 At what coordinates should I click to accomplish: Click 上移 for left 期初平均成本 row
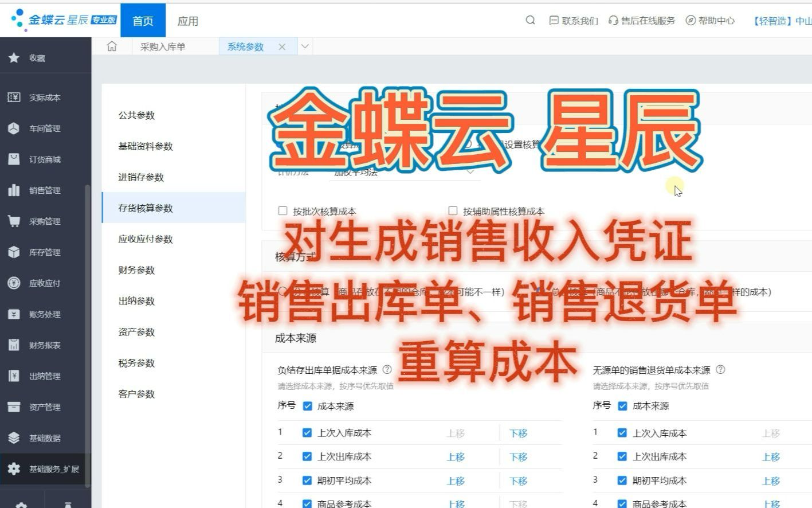pos(456,481)
